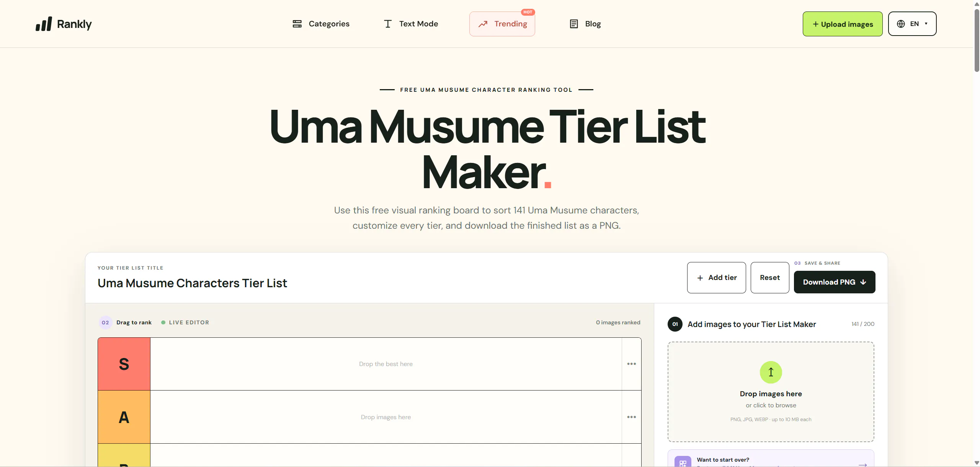
Task: Click the green upload arrow icon
Action: tap(771, 372)
